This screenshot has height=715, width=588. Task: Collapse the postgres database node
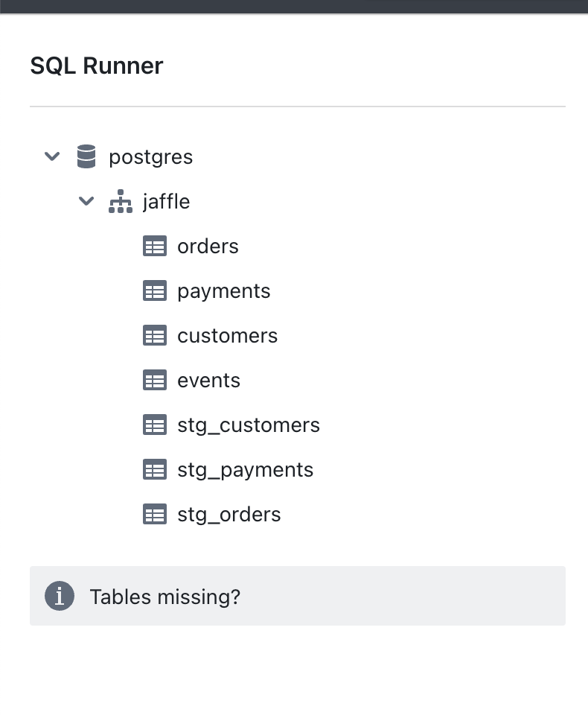(x=52, y=156)
